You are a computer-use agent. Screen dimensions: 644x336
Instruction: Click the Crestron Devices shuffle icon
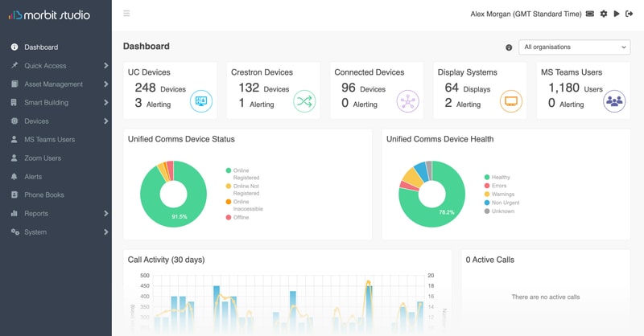point(304,101)
